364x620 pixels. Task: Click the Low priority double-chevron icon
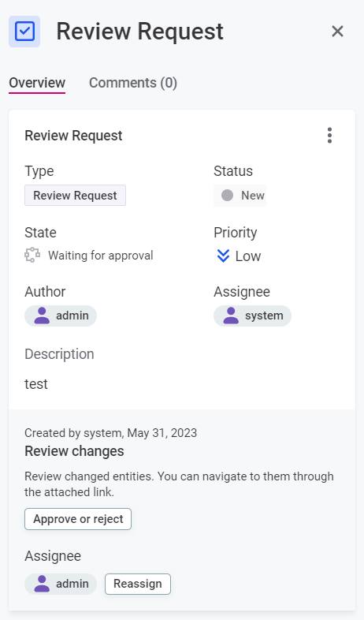click(223, 256)
